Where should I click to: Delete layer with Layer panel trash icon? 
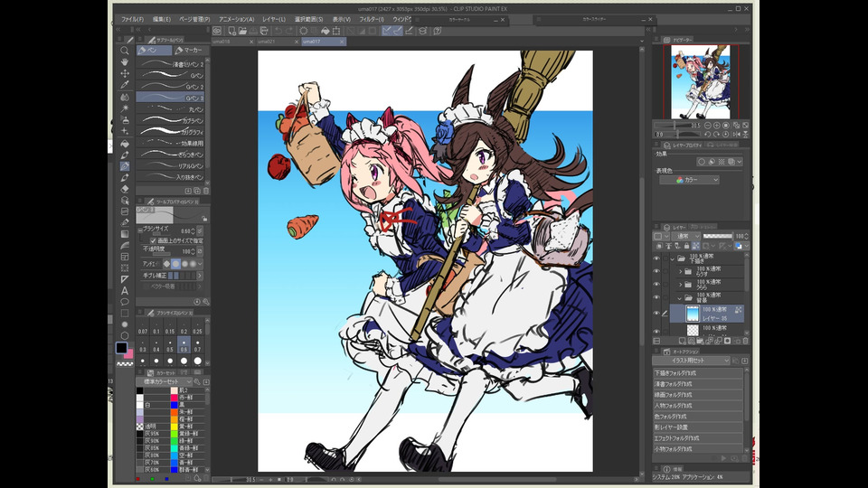pos(745,342)
